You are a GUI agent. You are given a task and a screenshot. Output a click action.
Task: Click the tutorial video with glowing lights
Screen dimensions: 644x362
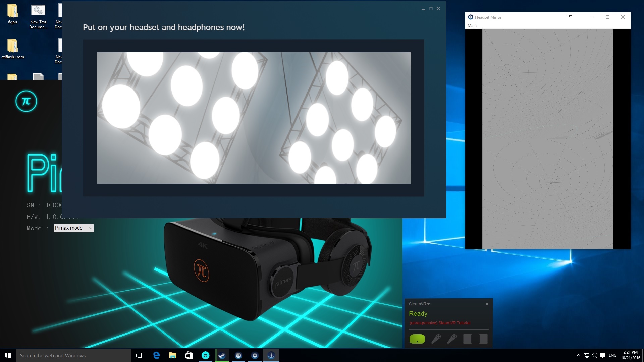point(254,118)
